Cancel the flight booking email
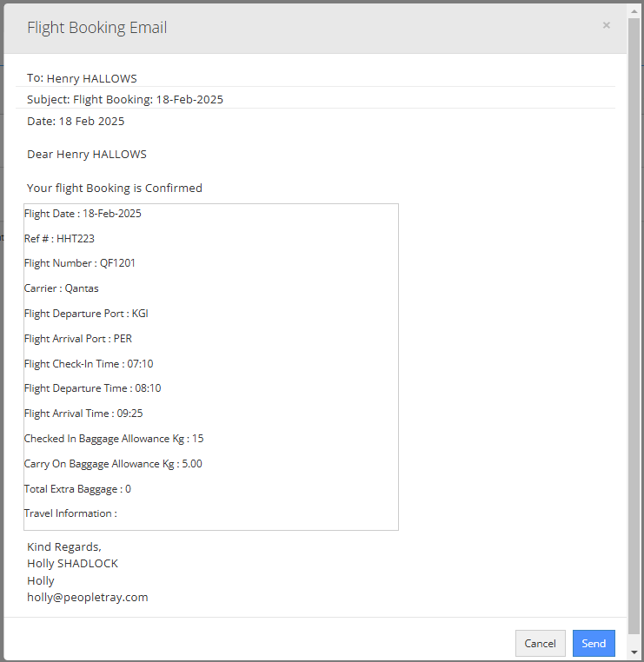644x662 pixels. 540,643
